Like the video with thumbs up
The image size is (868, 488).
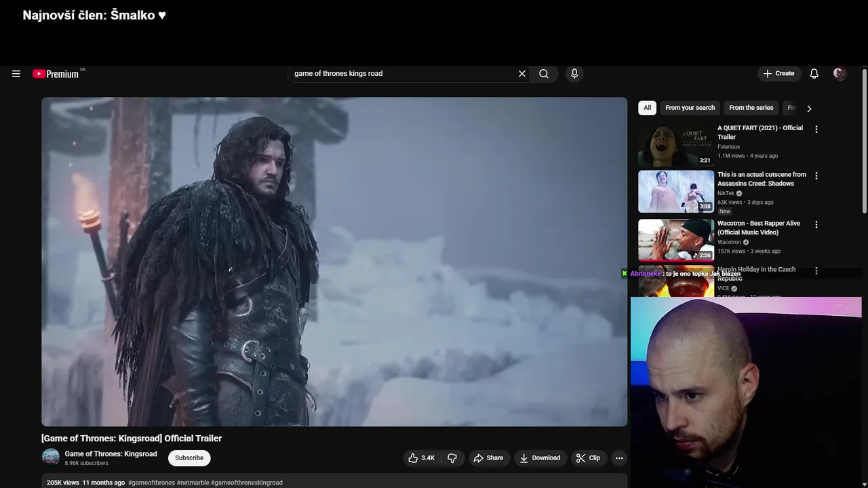pyautogui.click(x=421, y=458)
